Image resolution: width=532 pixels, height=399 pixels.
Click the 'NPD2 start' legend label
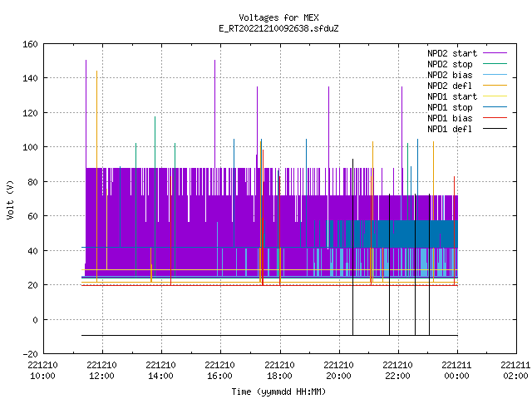[x=452, y=53]
